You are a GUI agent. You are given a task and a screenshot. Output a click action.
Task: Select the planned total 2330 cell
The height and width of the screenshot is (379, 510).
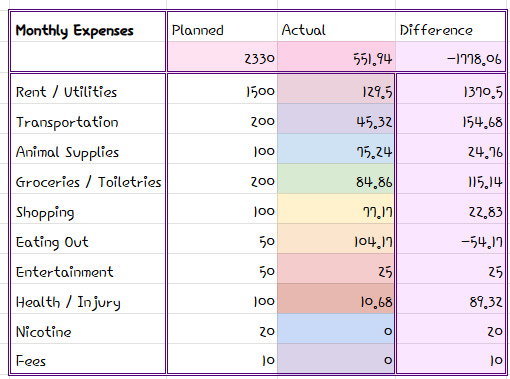coord(222,56)
